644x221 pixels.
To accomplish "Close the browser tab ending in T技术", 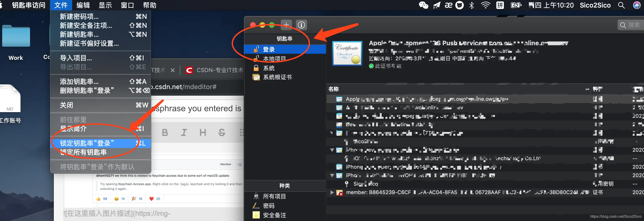I will pyautogui.click(x=173, y=70).
